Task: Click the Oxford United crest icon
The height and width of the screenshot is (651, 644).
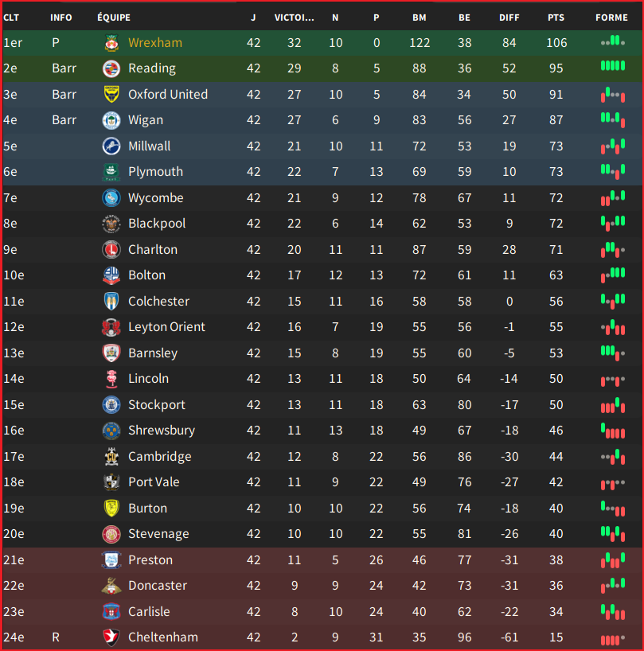Action: (x=111, y=94)
